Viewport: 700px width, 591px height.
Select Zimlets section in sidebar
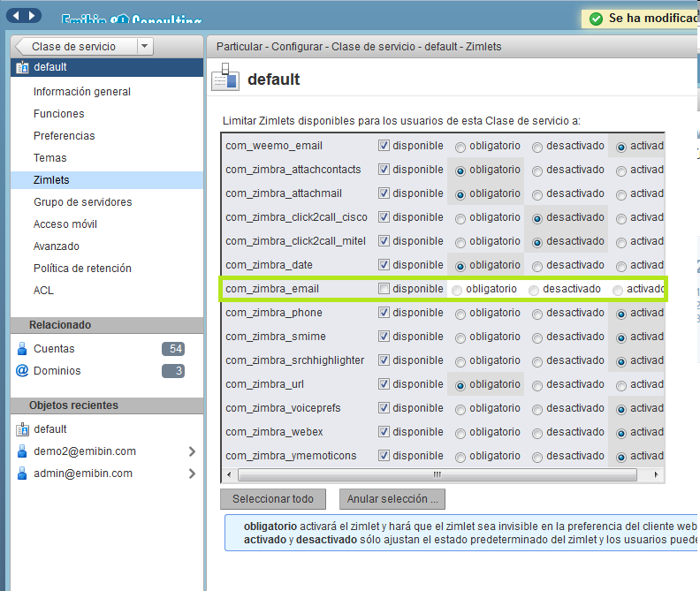pos(107,180)
